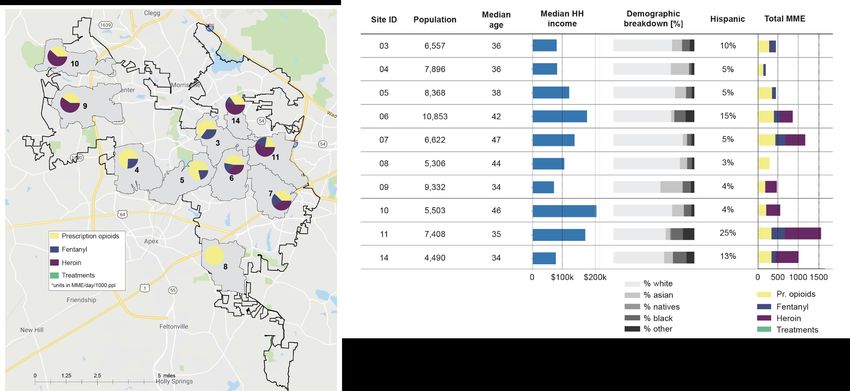Click the % black demographic legend swatch
The height and width of the screenshot is (391, 850).
[632, 318]
